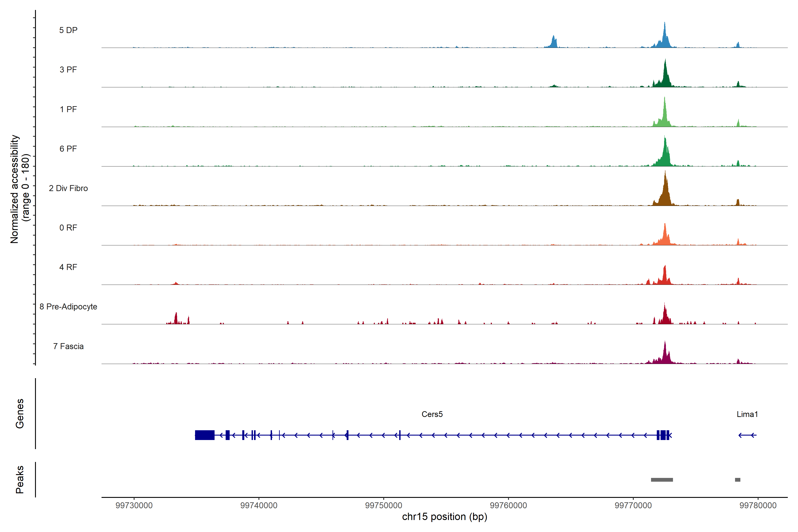Click the Lima1 gene name label
The height and width of the screenshot is (532, 798).
pyautogui.click(x=747, y=414)
